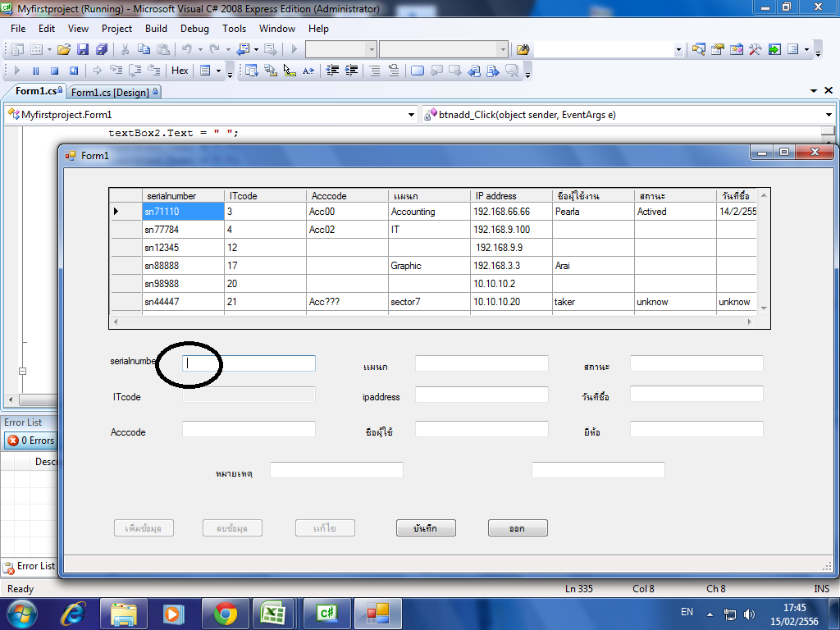Switch to the Form1.cs [Design] tab
This screenshot has width=840, height=630.
click(113, 92)
